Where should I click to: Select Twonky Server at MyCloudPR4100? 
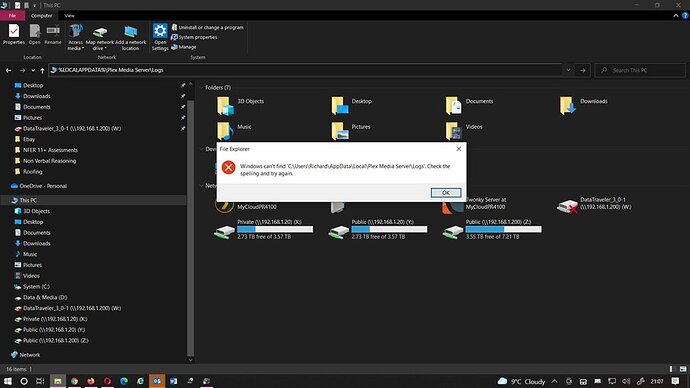coord(475,204)
